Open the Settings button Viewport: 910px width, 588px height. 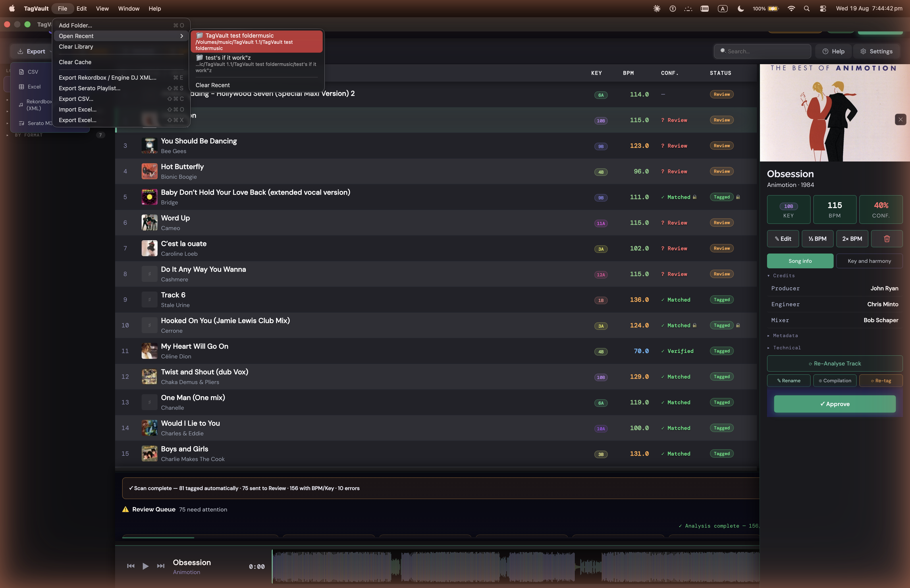(876, 51)
